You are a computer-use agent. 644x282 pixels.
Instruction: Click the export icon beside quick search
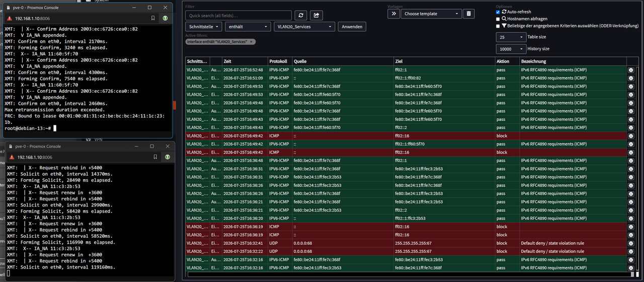[x=316, y=16]
